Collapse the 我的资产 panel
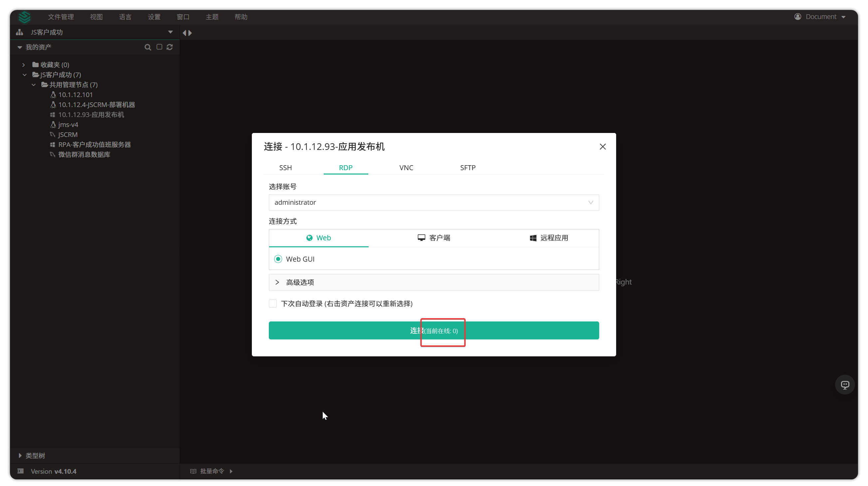 pyautogui.click(x=20, y=47)
